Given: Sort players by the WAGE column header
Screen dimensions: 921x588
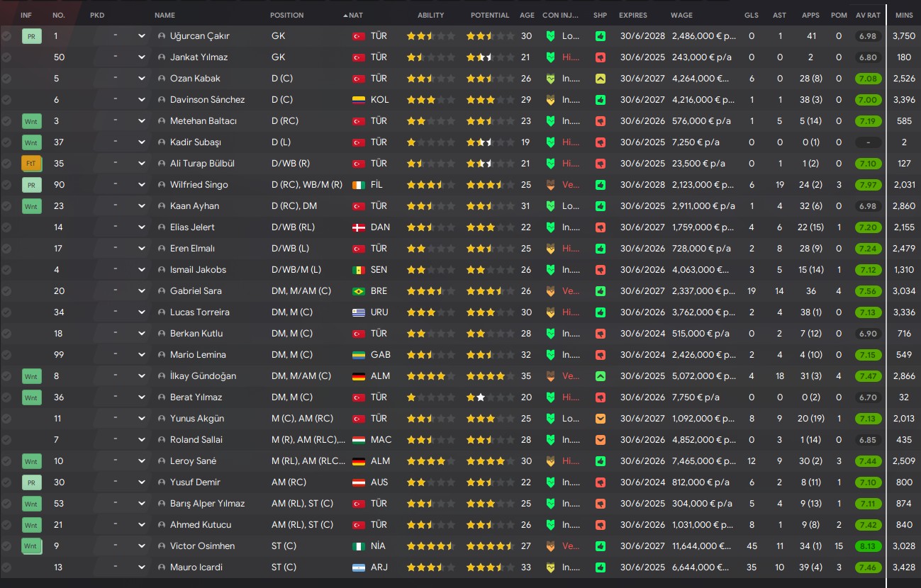Looking at the screenshot, I should pos(681,15).
